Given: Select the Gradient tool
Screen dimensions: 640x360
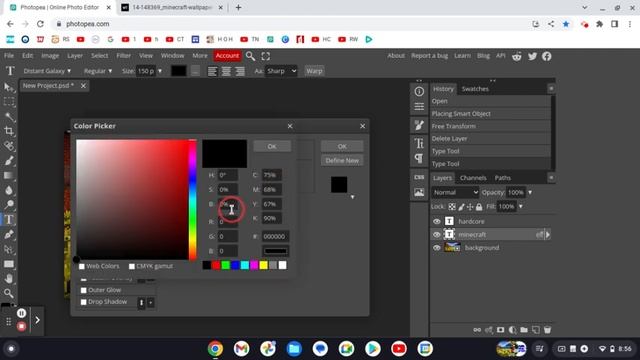Looking at the screenshot, I should 9,176.
